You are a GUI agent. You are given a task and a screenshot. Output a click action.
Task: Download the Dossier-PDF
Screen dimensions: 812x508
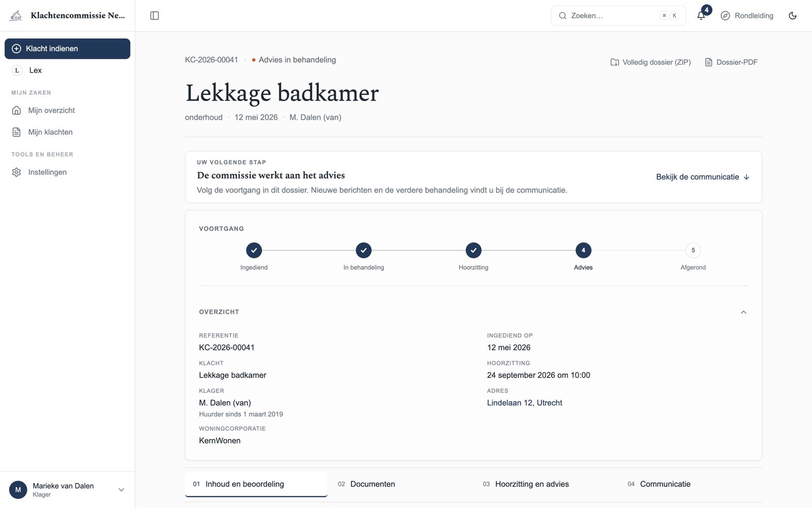tap(731, 62)
